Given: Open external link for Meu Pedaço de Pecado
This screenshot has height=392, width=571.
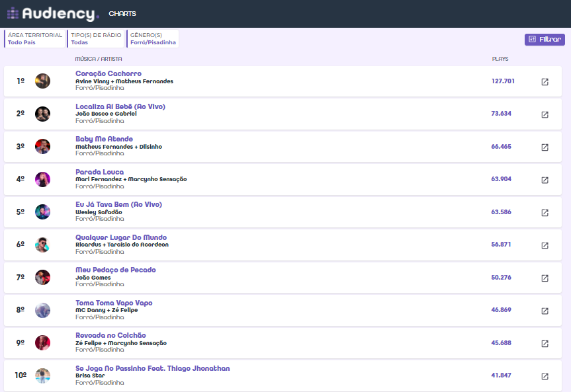Looking at the screenshot, I should click(545, 278).
